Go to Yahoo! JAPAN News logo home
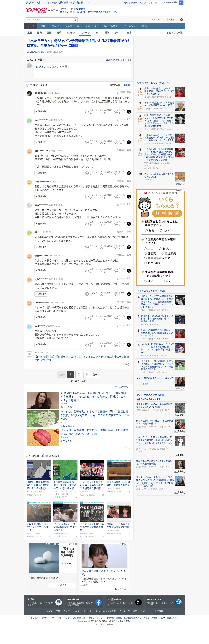The width and height of the screenshot is (209, 644). point(41,10)
